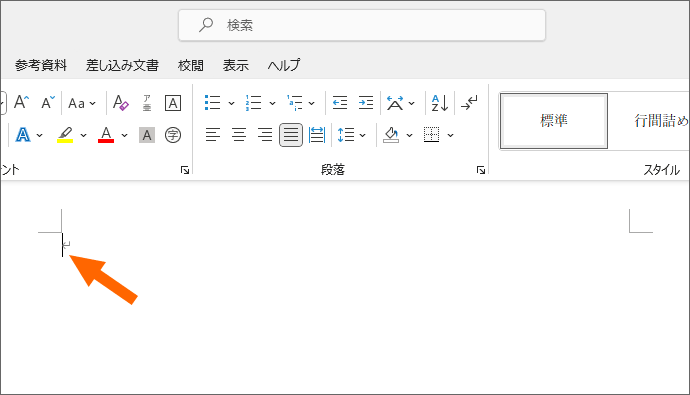Image resolution: width=690 pixels, height=395 pixels.
Task: Open the 差し込み文書 ribbon tab
Action: pyautogui.click(x=122, y=65)
